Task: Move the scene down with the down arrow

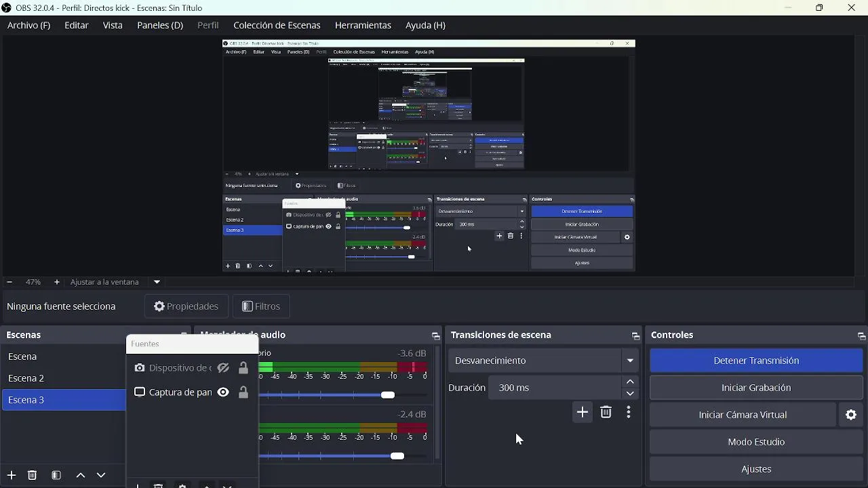Action: point(101,475)
